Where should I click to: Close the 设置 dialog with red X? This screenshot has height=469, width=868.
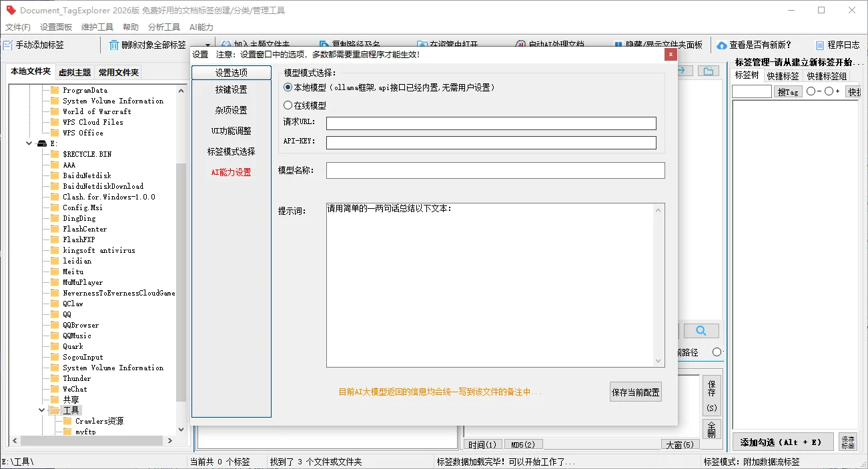click(x=671, y=55)
